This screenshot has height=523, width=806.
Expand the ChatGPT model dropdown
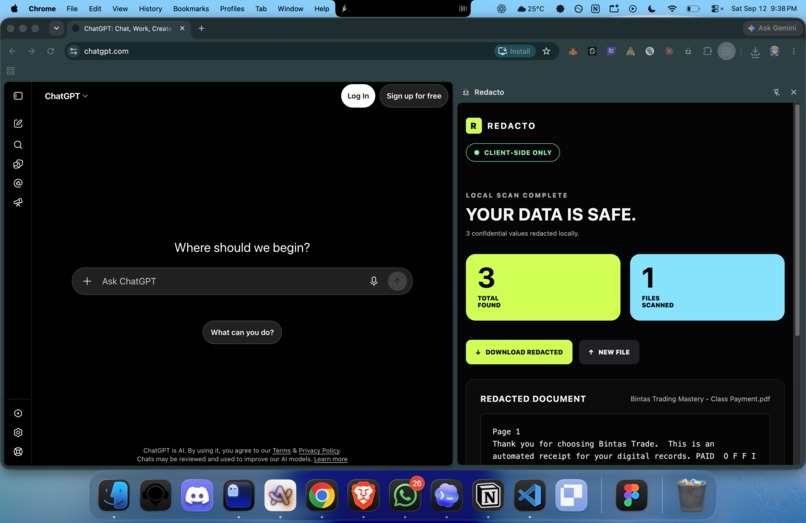66,96
